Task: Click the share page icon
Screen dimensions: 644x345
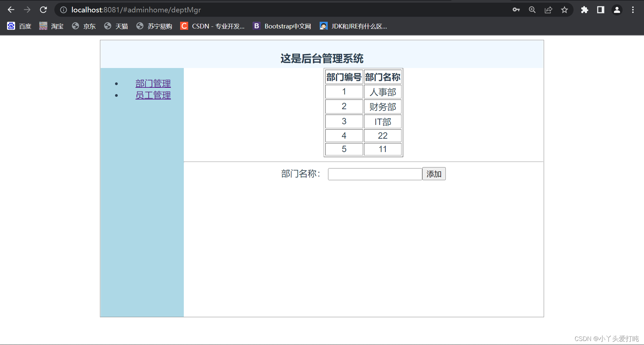Action: [x=548, y=10]
